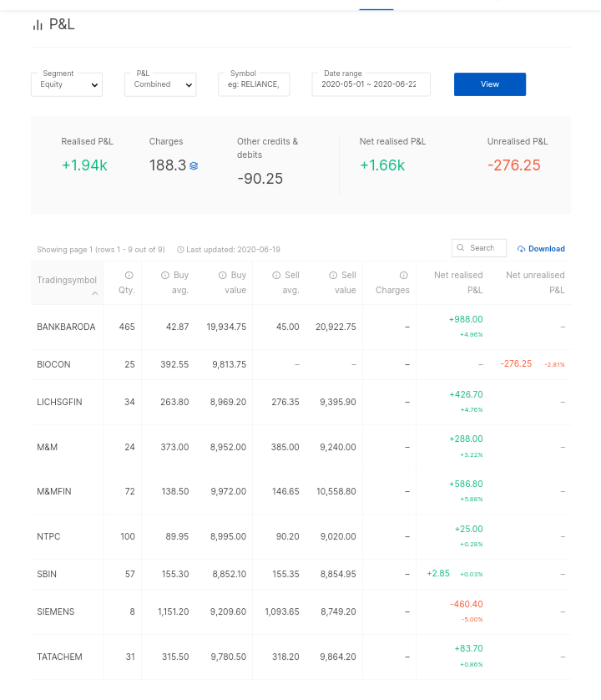Click the clock icon near Last updated
The image size is (601, 700).
(180, 250)
